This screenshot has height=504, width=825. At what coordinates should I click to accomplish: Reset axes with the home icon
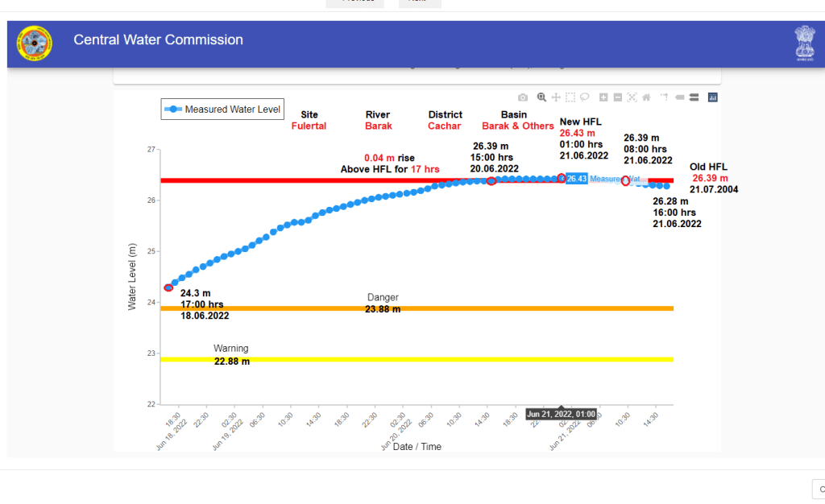(x=646, y=97)
